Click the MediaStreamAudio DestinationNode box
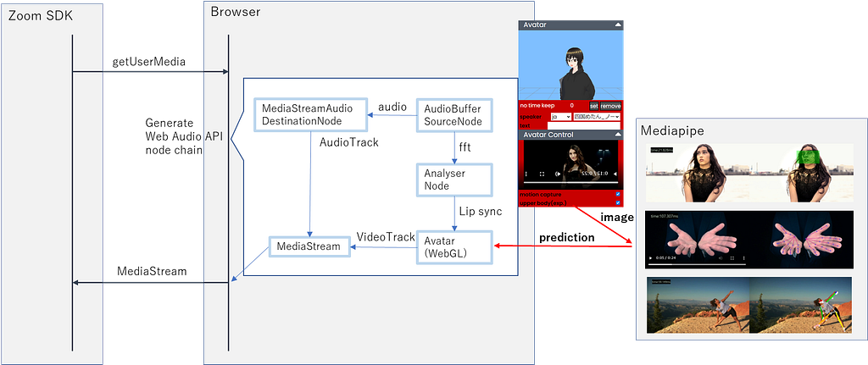This screenshot has width=868, height=365. [310, 115]
